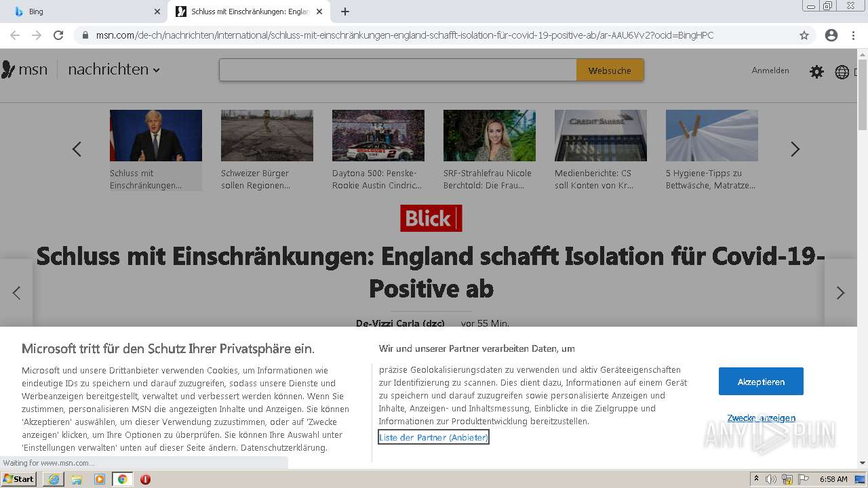Open Action Center flag icon
The width and height of the screenshot is (868, 488).
pos(804,479)
